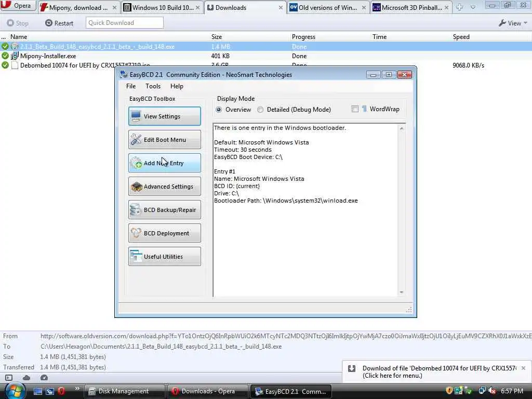Launch Opera from quick launch icon
Image resolution: width=532 pixels, height=399 pixels.
pos(61,391)
